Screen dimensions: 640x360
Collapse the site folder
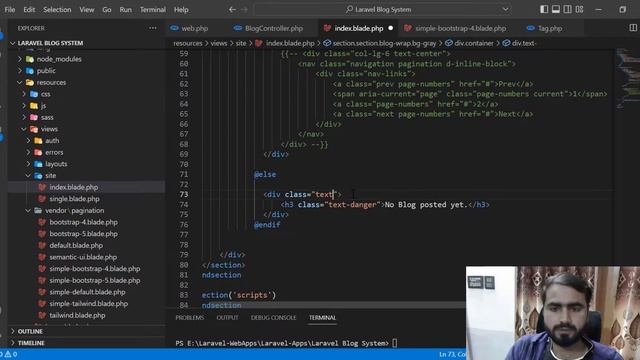[50, 176]
